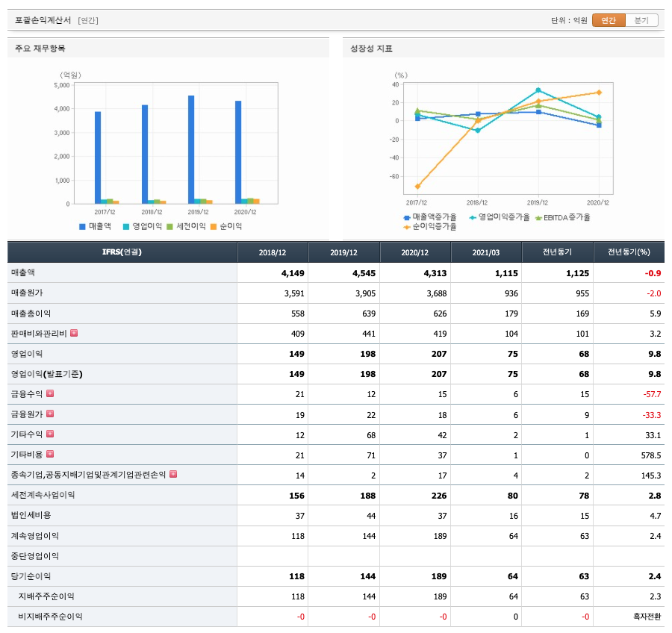Select the 당기순이익 row label
The image size is (672, 633).
click(x=31, y=576)
